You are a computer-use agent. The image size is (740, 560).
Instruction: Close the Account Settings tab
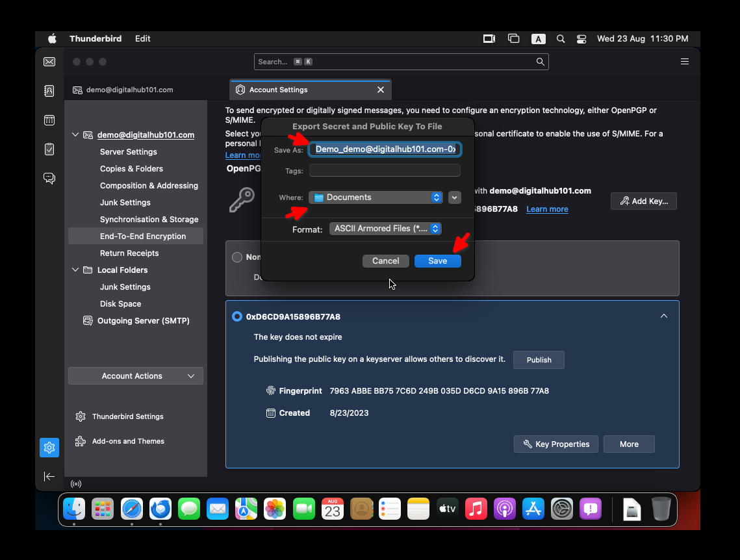[x=380, y=90]
